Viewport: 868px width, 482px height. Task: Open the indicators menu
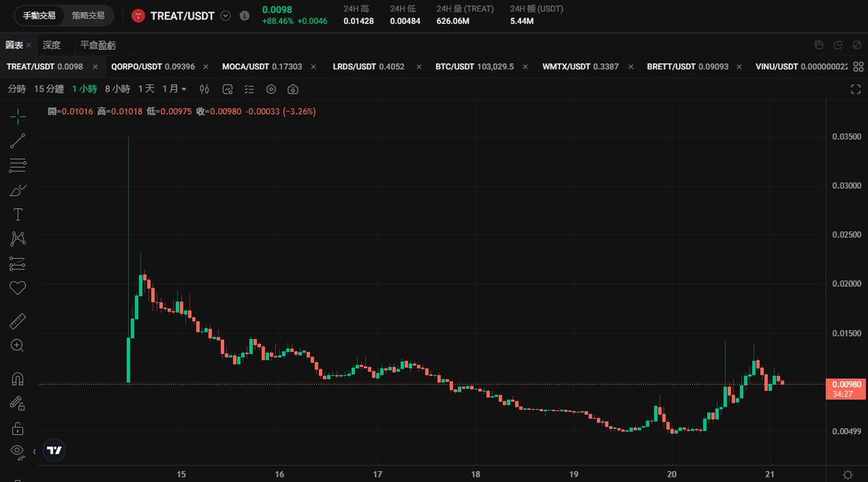pos(227,90)
